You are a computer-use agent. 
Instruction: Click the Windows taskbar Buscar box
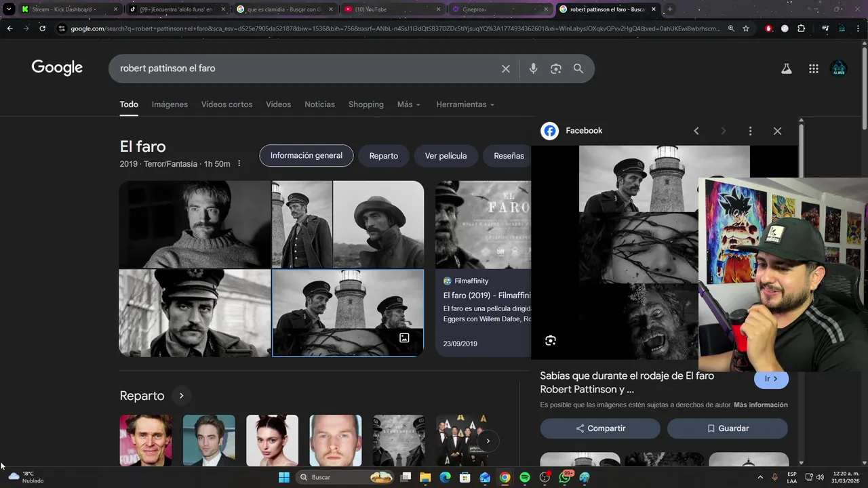346,477
